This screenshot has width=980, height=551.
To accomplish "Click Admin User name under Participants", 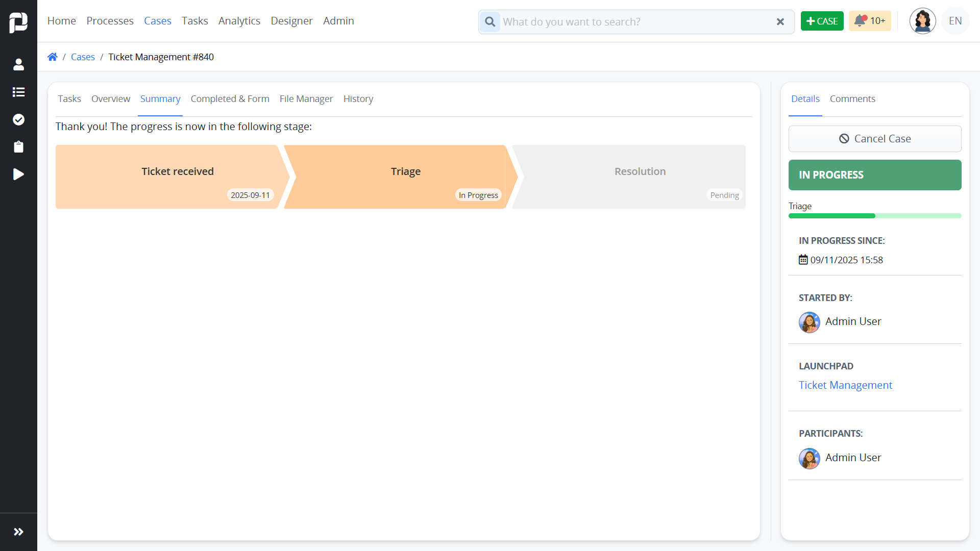I will [853, 458].
